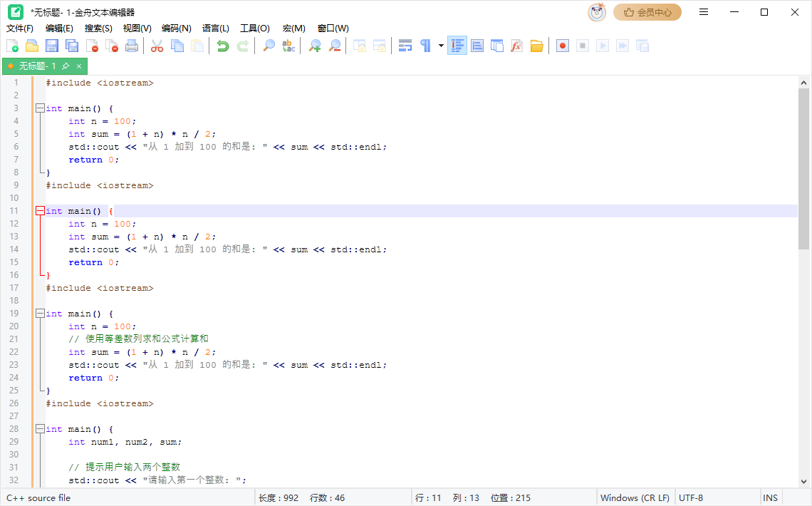
Task: Print the document with printer icon
Action: tap(132, 46)
